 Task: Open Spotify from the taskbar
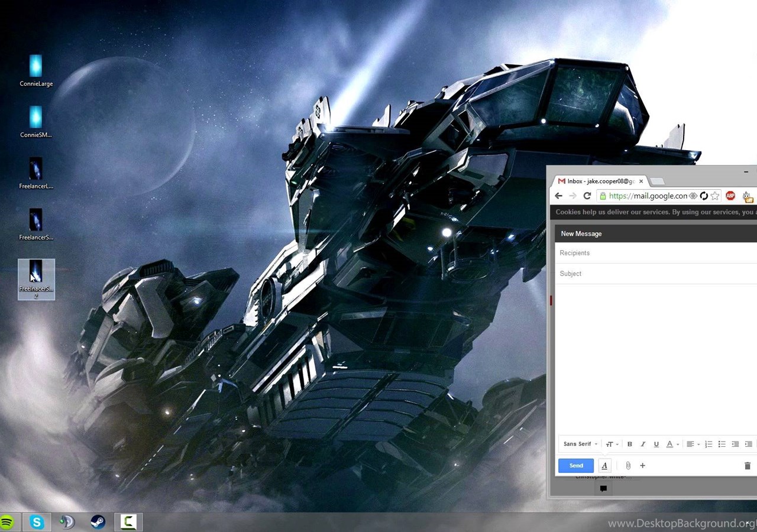pos(7,522)
